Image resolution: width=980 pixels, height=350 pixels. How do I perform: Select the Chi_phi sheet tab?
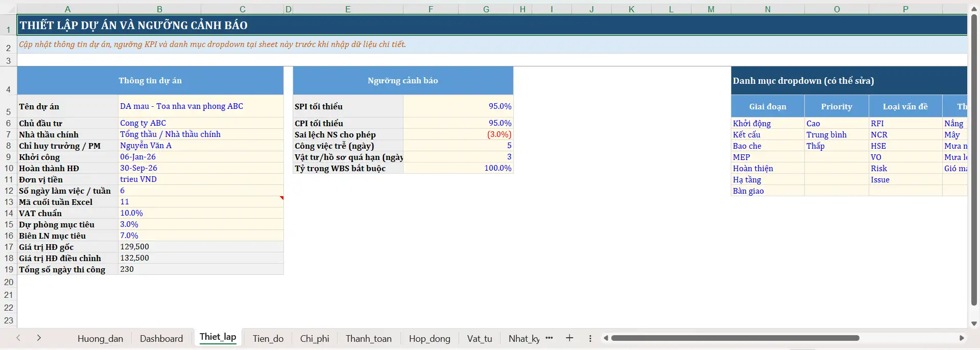pos(315,338)
